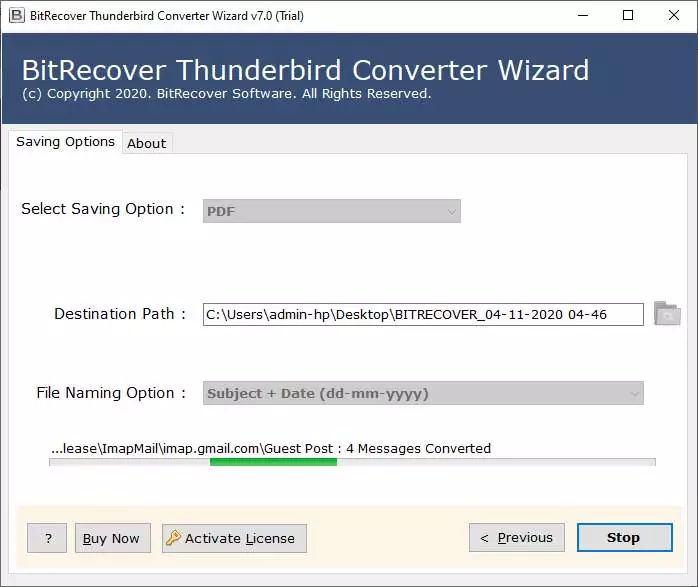Go back with the Previous button
This screenshot has width=698, height=587.
[x=516, y=537]
